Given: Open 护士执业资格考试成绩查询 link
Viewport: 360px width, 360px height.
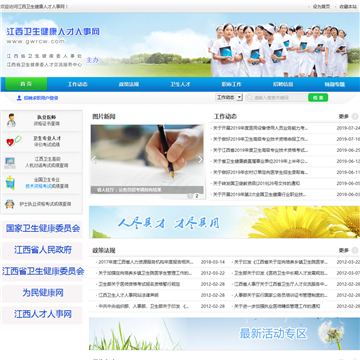Looking at the screenshot, I should (x=45, y=204).
